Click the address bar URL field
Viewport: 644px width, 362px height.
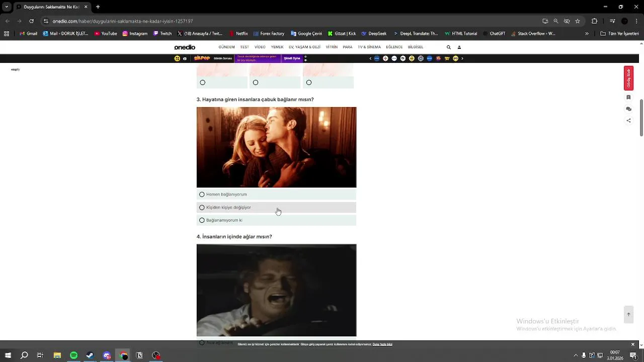(x=292, y=21)
